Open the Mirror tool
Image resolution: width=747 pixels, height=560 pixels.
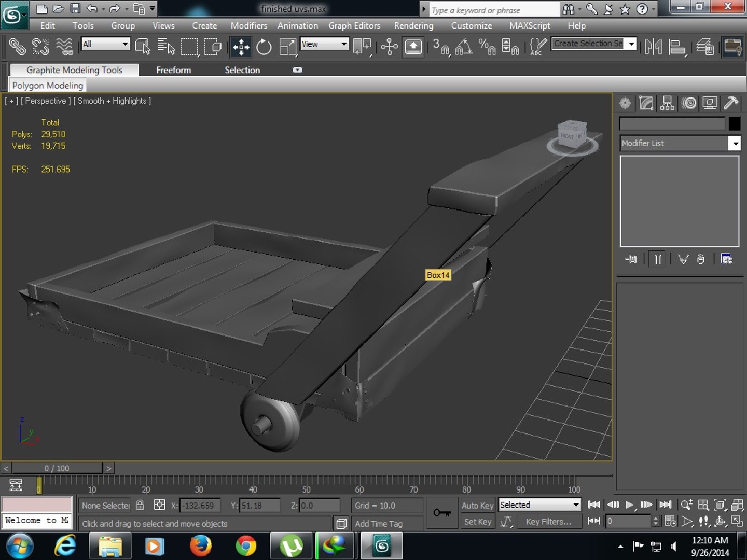click(653, 47)
